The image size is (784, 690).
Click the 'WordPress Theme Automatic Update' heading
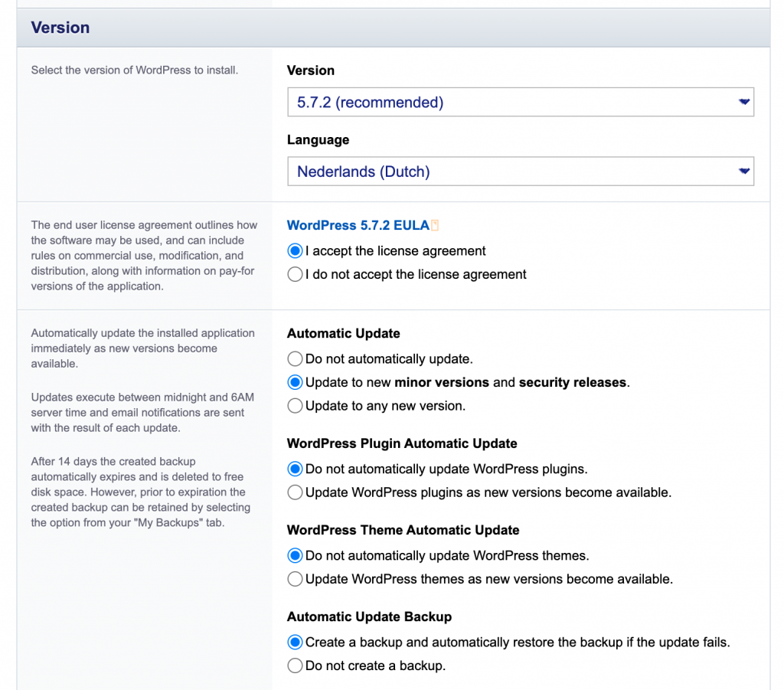pyautogui.click(x=403, y=530)
